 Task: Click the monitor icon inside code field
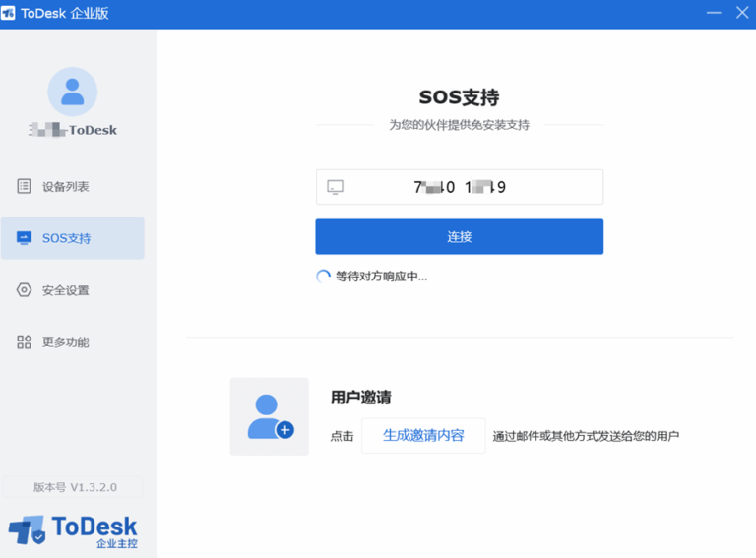tap(335, 187)
